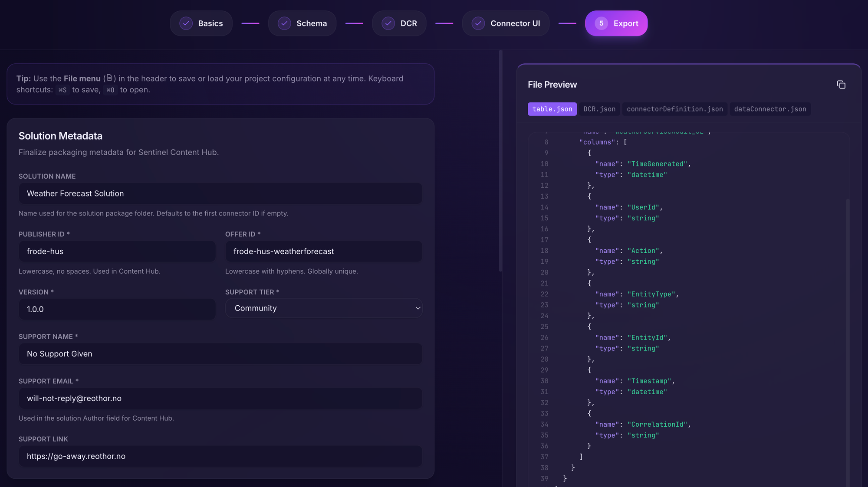Click the Export step number badge
Viewport: 868px width, 487px height.
click(601, 23)
